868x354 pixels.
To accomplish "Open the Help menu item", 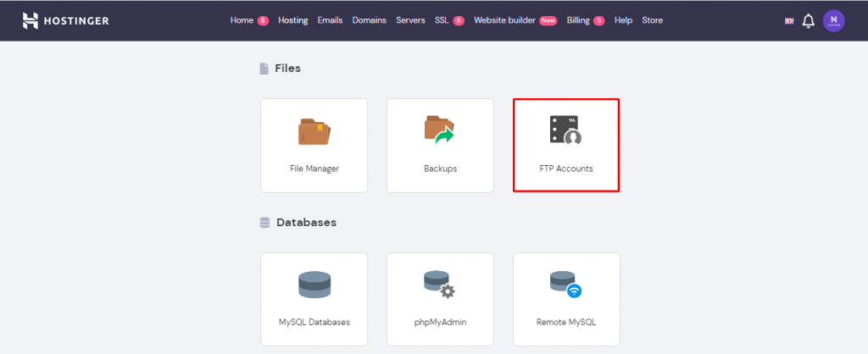I will point(623,20).
